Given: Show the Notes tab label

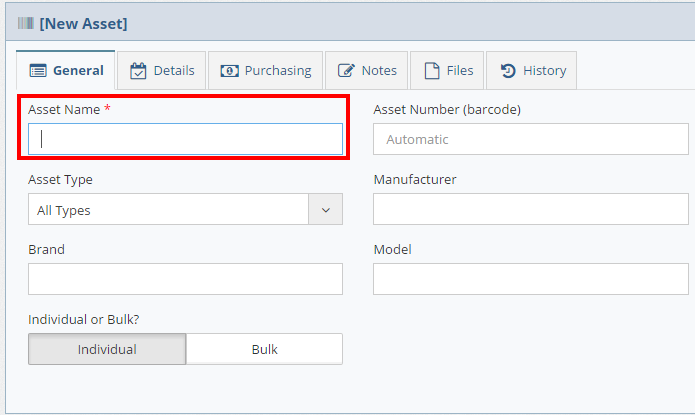Looking at the screenshot, I should tap(379, 71).
